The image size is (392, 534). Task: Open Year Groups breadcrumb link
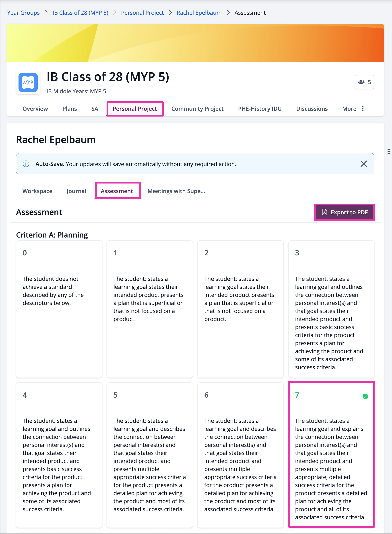(x=23, y=13)
